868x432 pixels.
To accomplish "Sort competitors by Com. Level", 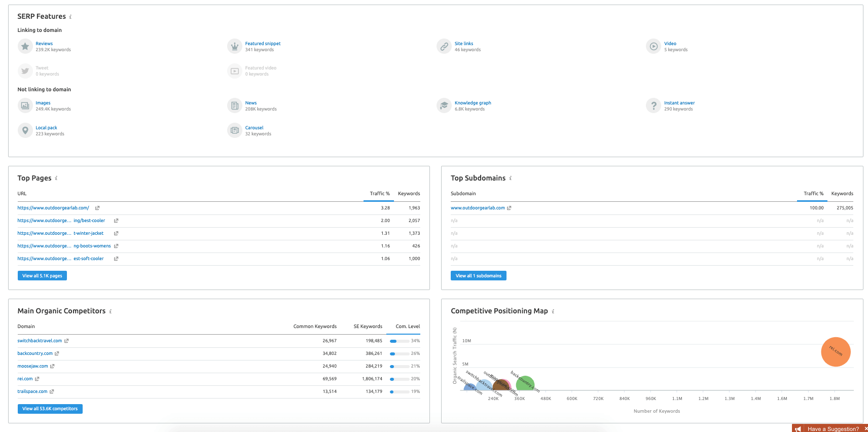I will (x=408, y=327).
